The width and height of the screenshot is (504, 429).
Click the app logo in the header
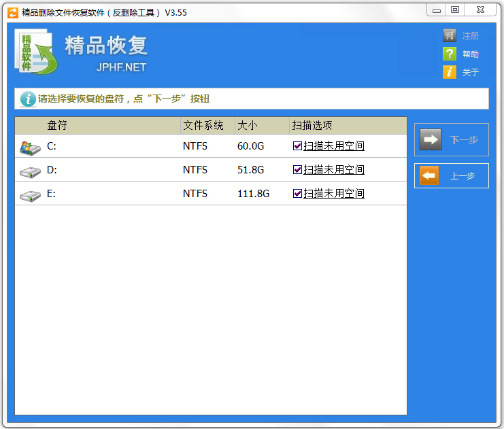tap(35, 52)
